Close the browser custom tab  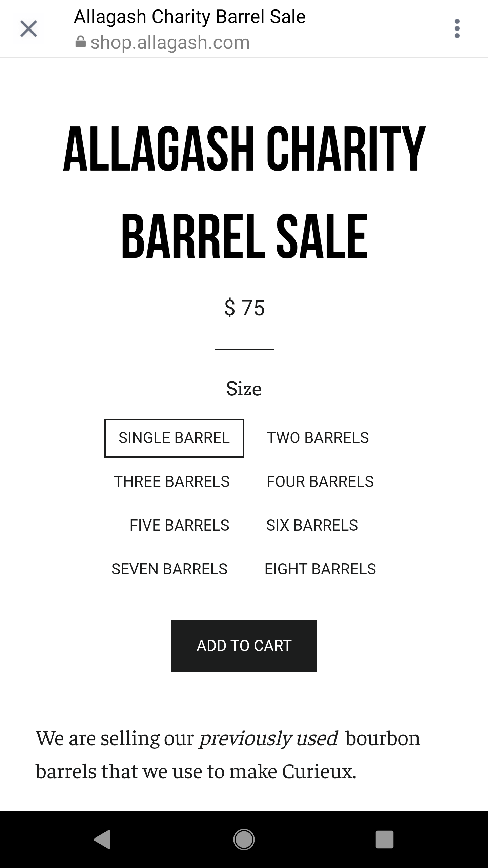pyautogui.click(x=29, y=28)
